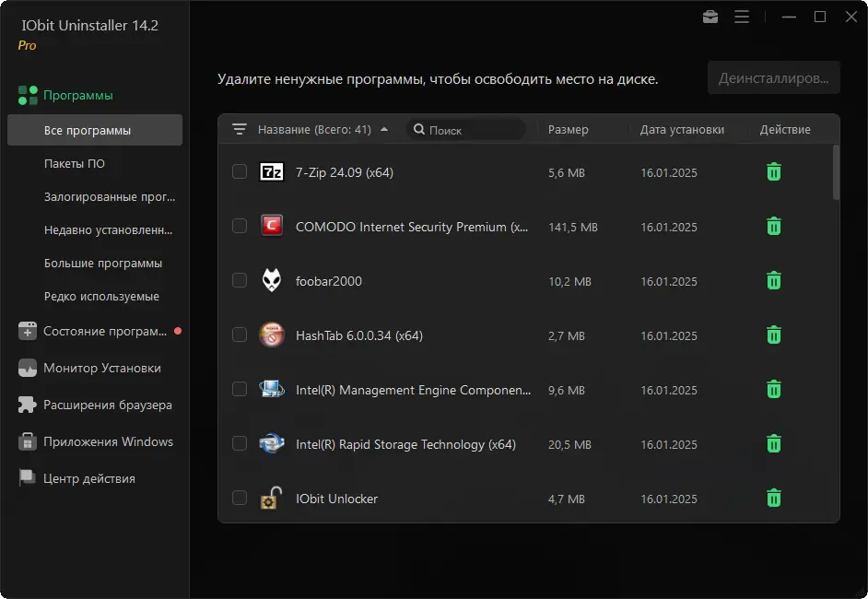Open Пакеты ПО in the sidebar
Image resolution: width=868 pixels, height=599 pixels.
click(x=75, y=164)
